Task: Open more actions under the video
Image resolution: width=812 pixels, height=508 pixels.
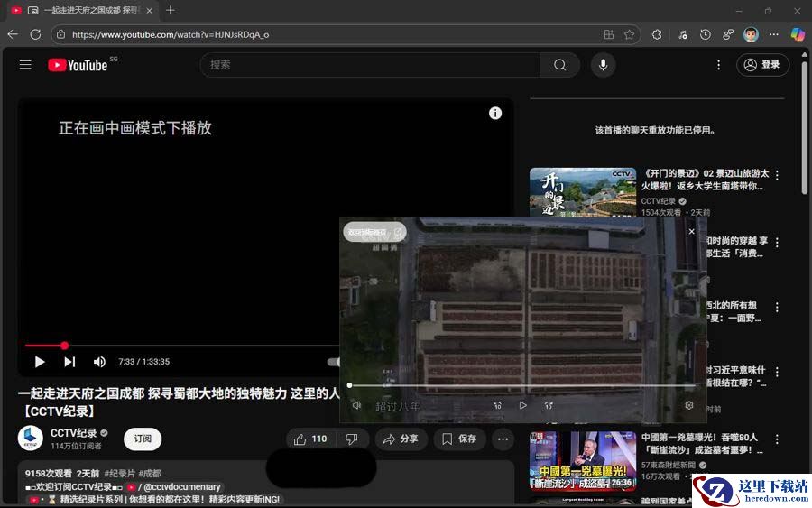Action: click(503, 439)
